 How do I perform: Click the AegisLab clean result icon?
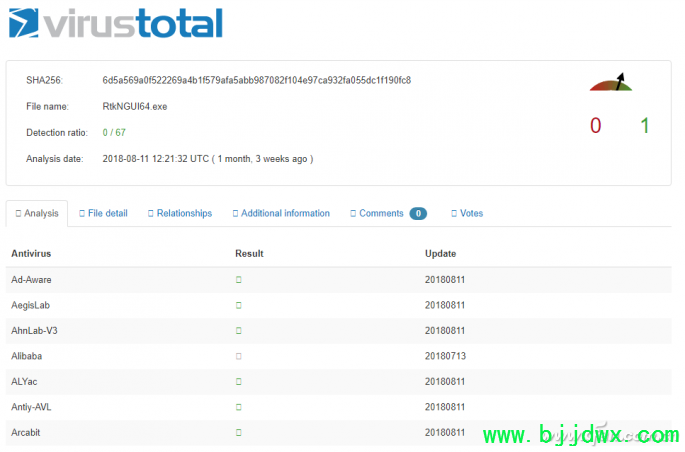(239, 305)
